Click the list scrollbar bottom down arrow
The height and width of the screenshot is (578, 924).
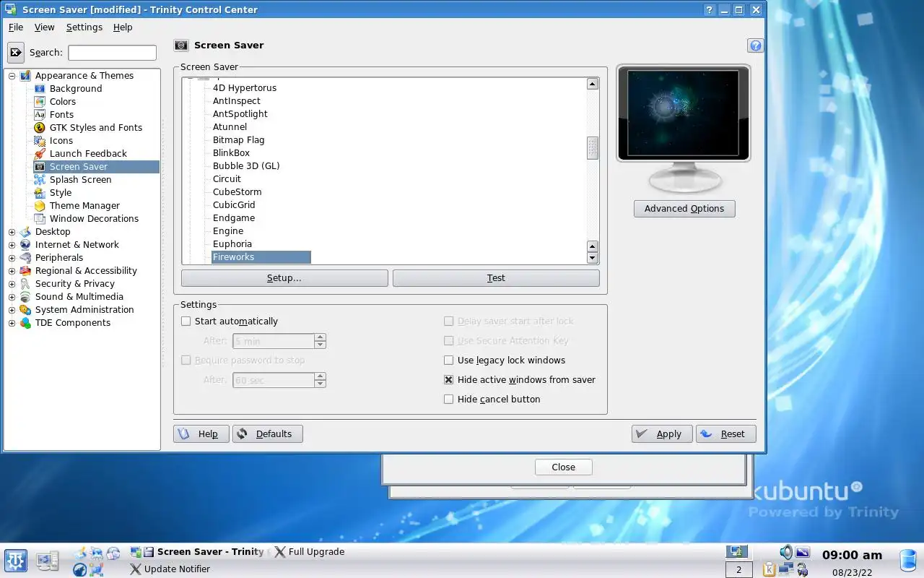pyautogui.click(x=593, y=258)
